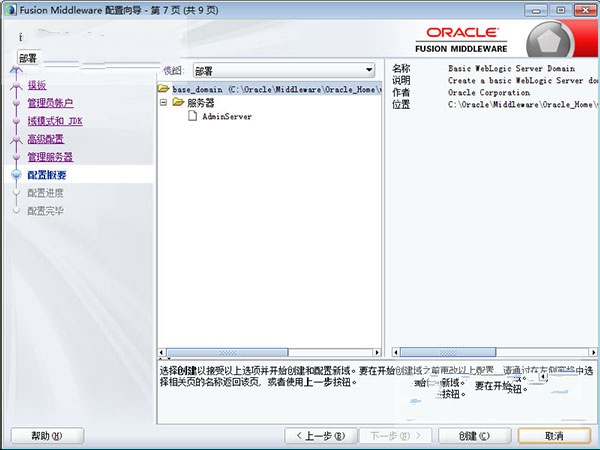This screenshot has width=600, height=450.
Task: Click details pane scroll right arrow
Action: pos(593,352)
